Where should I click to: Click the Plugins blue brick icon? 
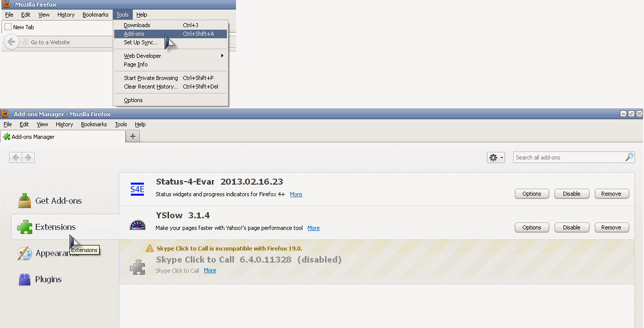(25, 279)
